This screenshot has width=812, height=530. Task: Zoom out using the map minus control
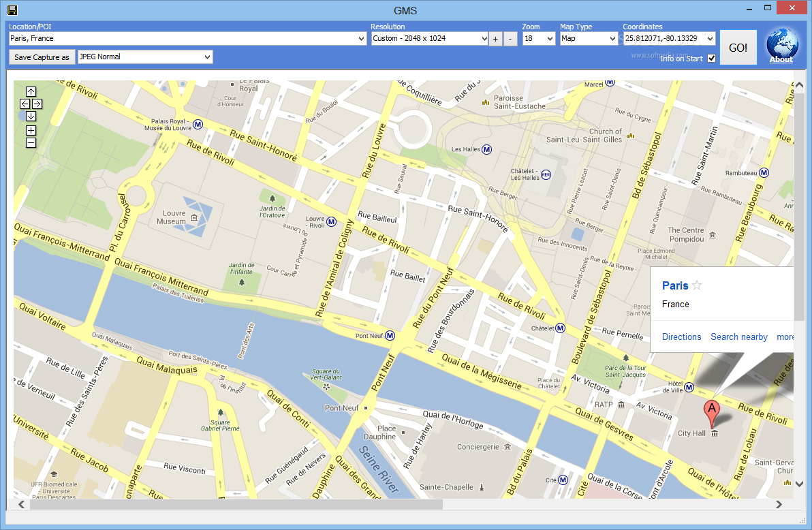click(x=31, y=143)
